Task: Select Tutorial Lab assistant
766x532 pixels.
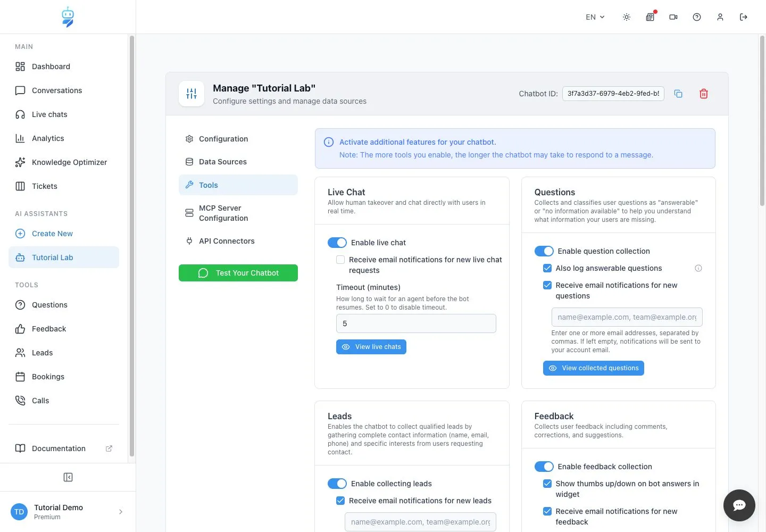Action: 64,257
